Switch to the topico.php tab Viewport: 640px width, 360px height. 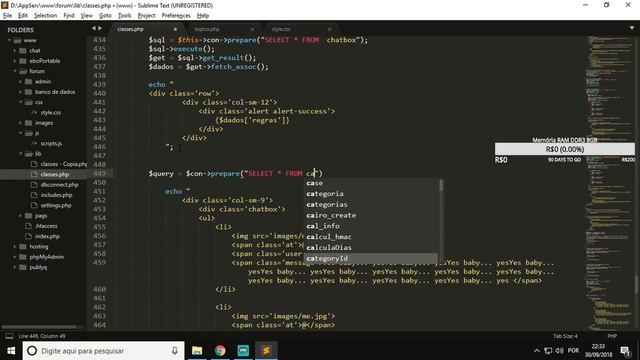pos(207,29)
